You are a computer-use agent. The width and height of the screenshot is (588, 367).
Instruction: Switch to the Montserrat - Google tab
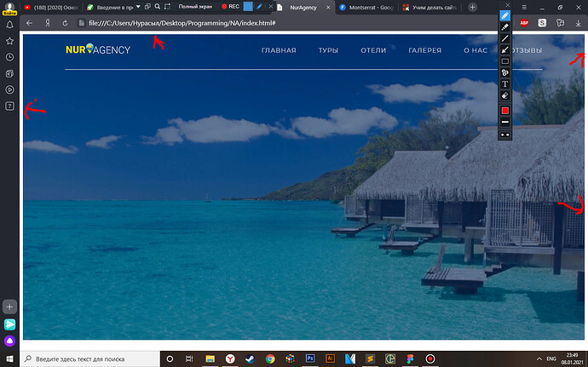pyautogui.click(x=366, y=7)
